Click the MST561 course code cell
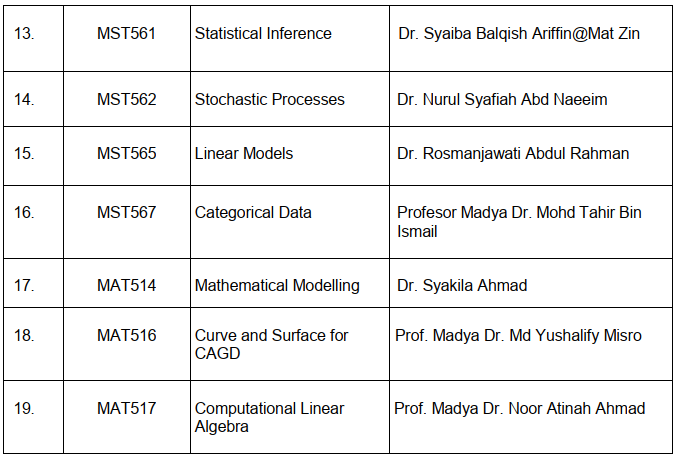Image resolution: width=676 pixels, height=455 pixels. [x=127, y=34]
